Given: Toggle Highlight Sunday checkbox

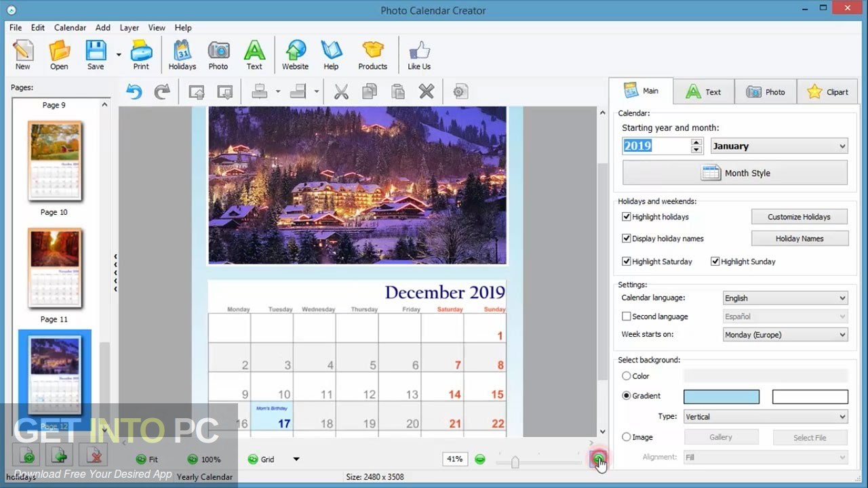Looking at the screenshot, I should 715,262.
